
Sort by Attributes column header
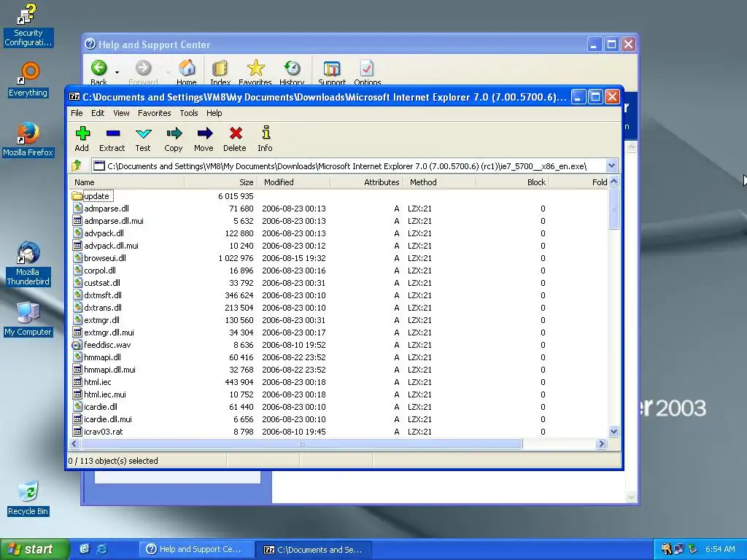367,182
